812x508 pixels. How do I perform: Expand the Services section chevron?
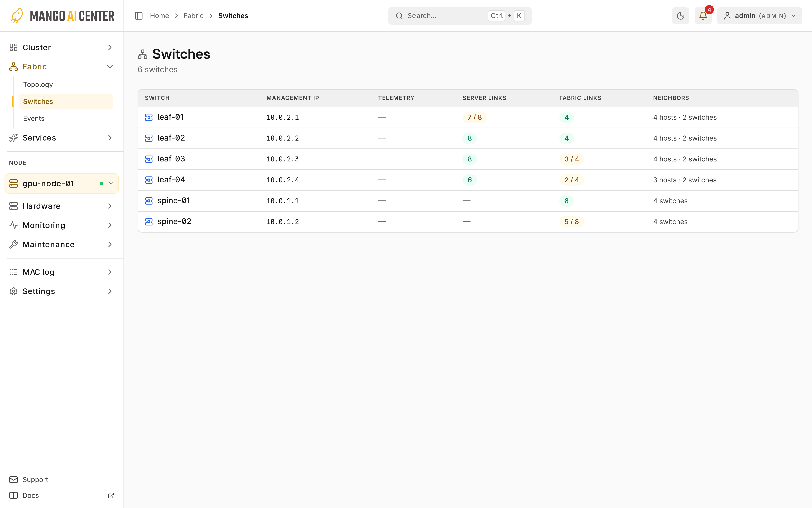[110, 138]
